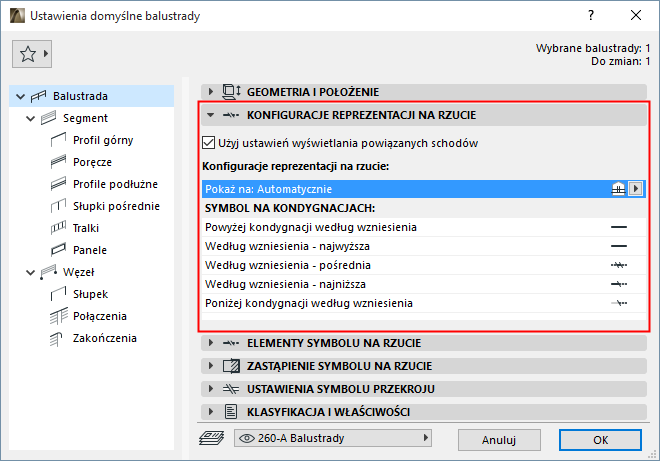The height and width of the screenshot is (461, 660).
Task: Click the Poręcze handrail icon
Action: pos(59,162)
